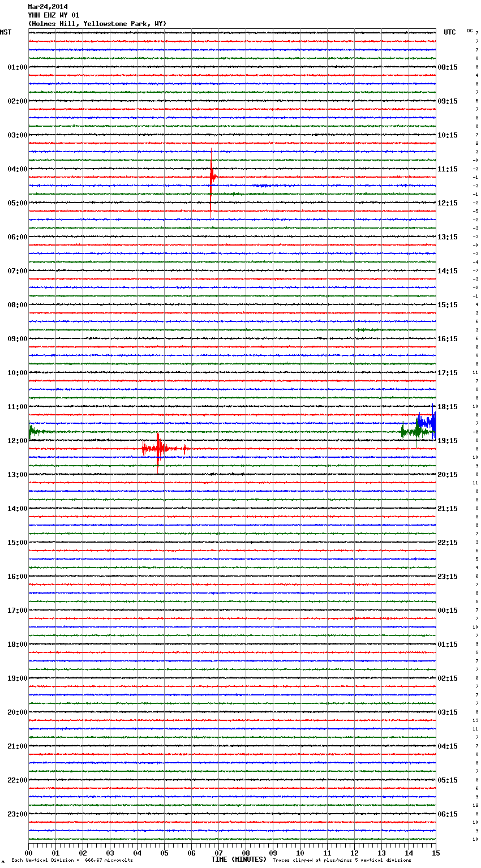Viewport: 481px width, 868px height.
Task: Select the 01:00 MST time label
Action: pos(17,67)
